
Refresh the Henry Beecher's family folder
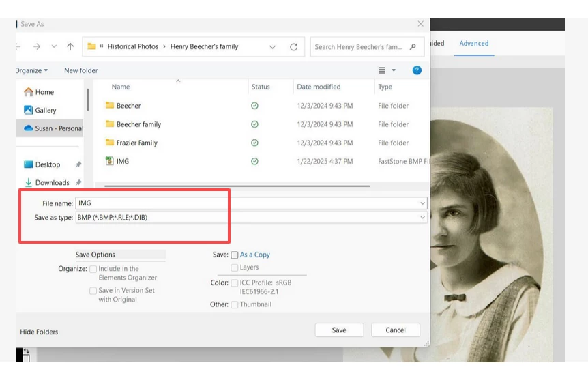coord(293,47)
